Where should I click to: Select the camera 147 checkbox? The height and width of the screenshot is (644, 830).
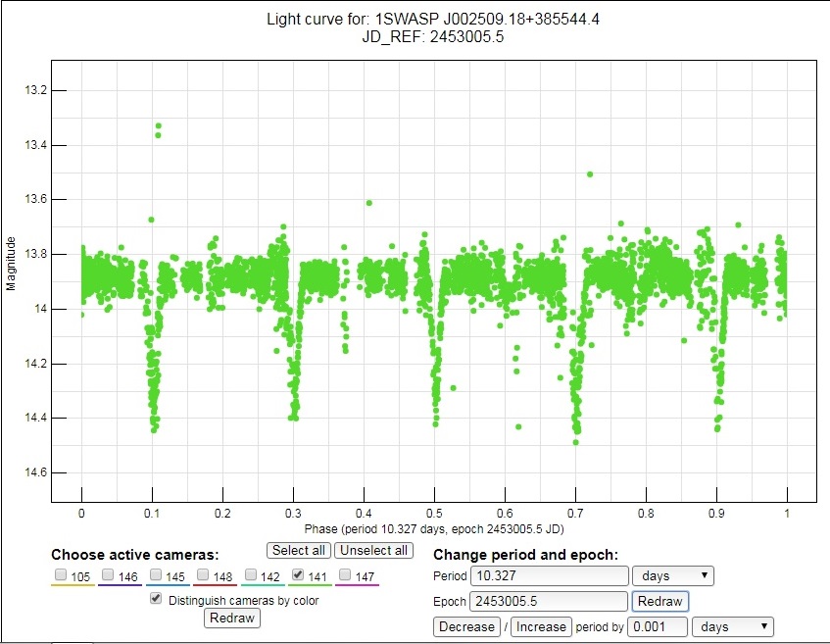tap(346, 575)
